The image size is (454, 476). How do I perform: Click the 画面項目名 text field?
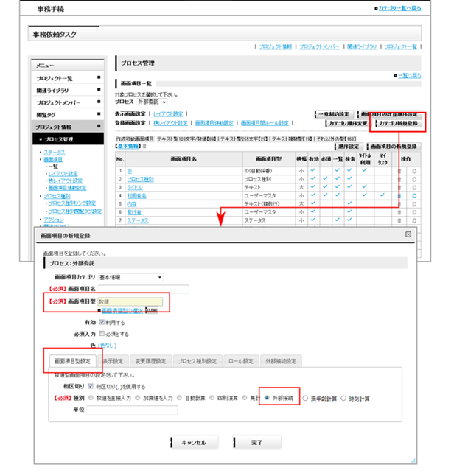pyautogui.click(x=143, y=289)
